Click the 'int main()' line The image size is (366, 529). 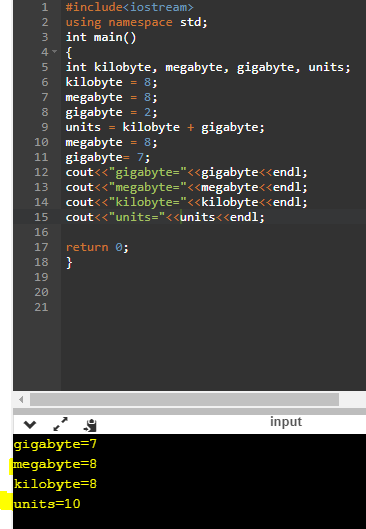(101, 37)
